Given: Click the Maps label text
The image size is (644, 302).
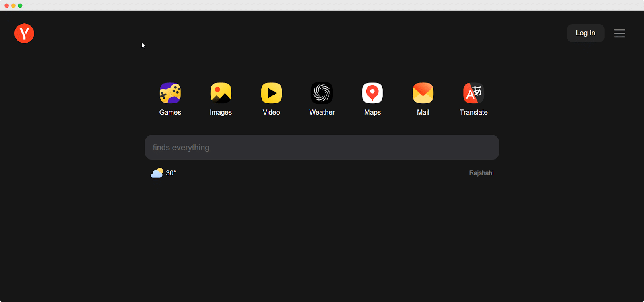Looking at the screenshot, I should [x=372, y=113].
